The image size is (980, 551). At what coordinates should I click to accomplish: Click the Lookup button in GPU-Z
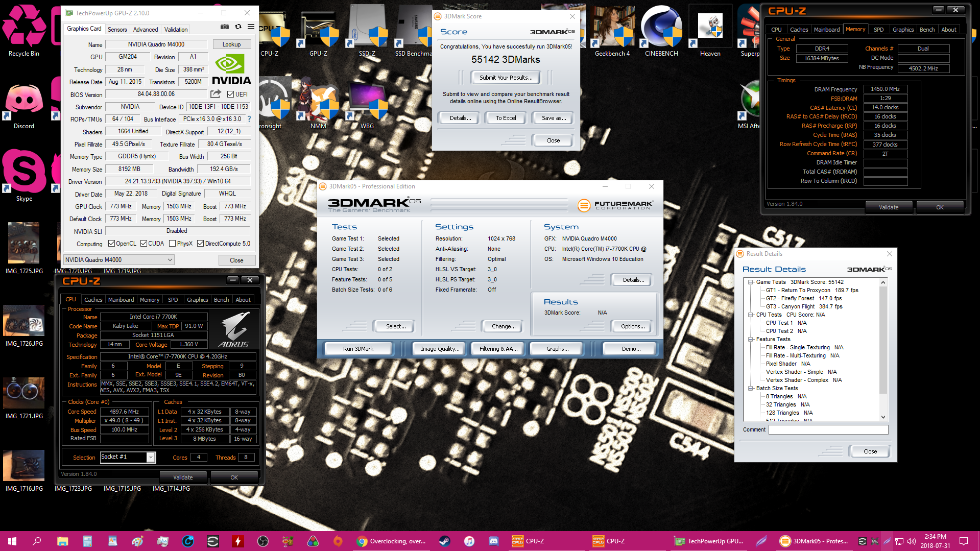[231, 44]
